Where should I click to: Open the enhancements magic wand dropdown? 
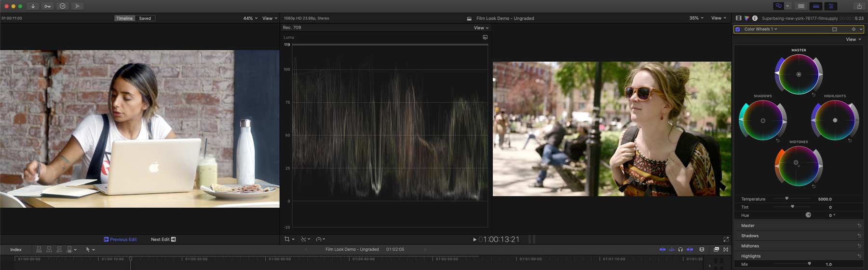click(x=306, y=239)
